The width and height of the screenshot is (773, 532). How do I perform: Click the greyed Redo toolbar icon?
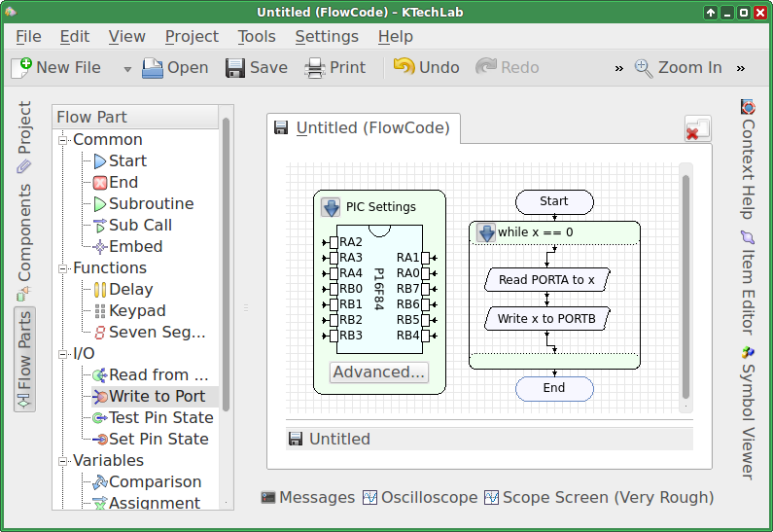pos(485,66)
